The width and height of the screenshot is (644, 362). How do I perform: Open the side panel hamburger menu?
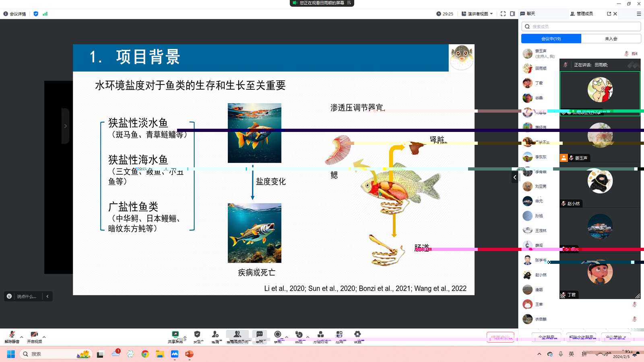pos(639,14)
